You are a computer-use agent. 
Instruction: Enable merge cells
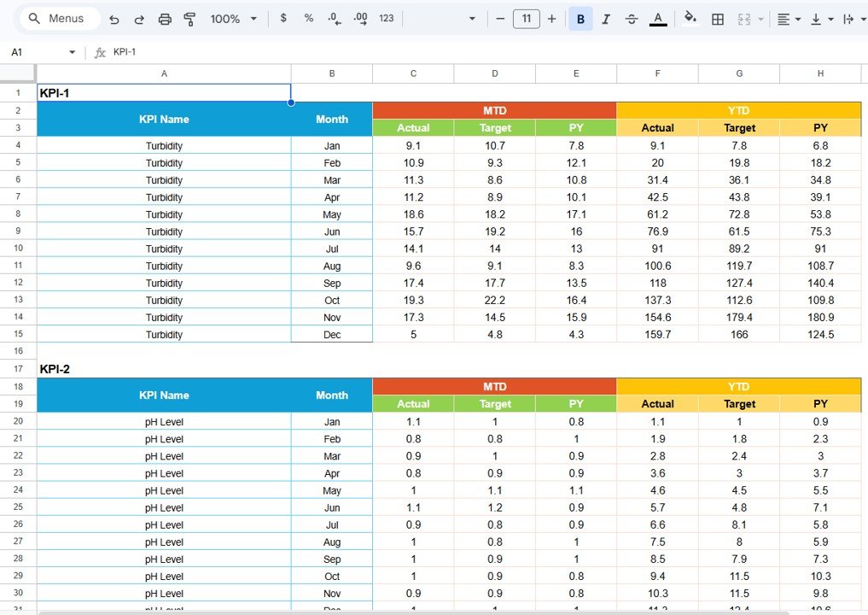coord(742,18)
